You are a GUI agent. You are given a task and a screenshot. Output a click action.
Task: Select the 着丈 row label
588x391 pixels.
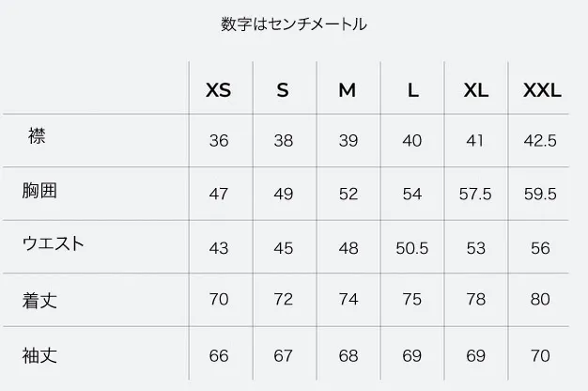[x=39, y=301]
